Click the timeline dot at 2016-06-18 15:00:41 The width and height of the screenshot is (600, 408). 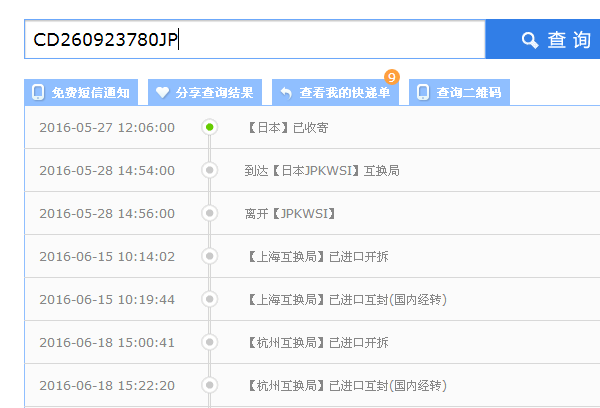point(210,342)
